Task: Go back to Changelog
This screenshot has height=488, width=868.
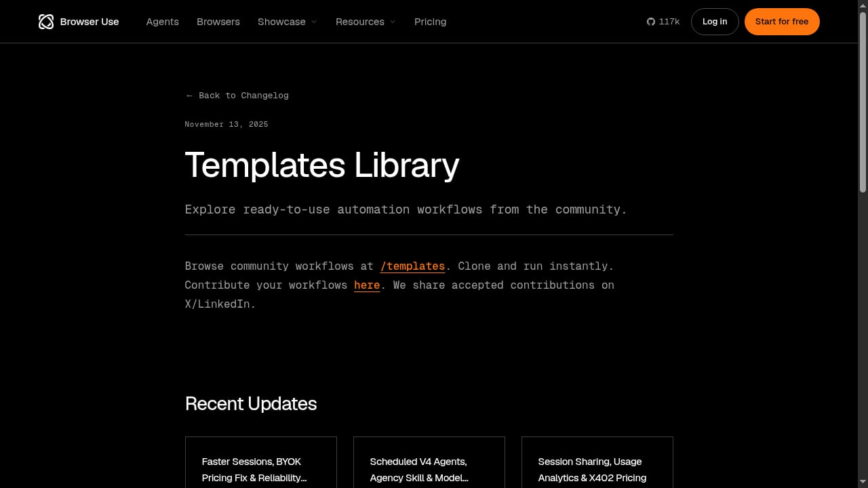Action: [x=237, y=96]
